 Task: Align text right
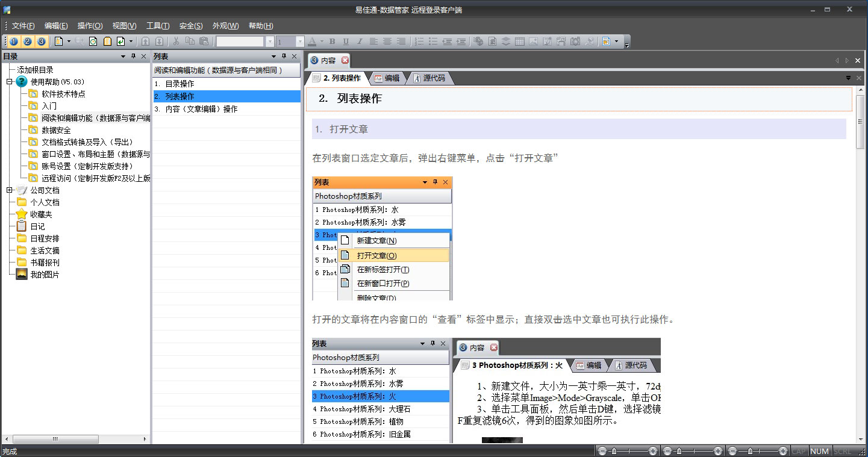pos(401,42)
